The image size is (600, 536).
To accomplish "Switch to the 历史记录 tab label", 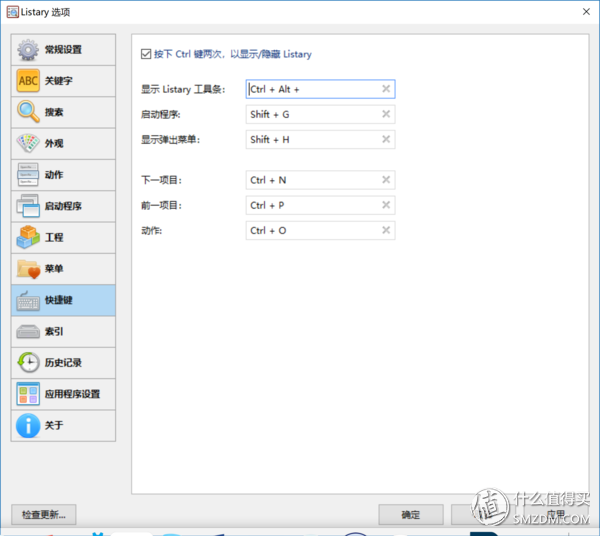I will pyautogui.click(x=63, y=363).
